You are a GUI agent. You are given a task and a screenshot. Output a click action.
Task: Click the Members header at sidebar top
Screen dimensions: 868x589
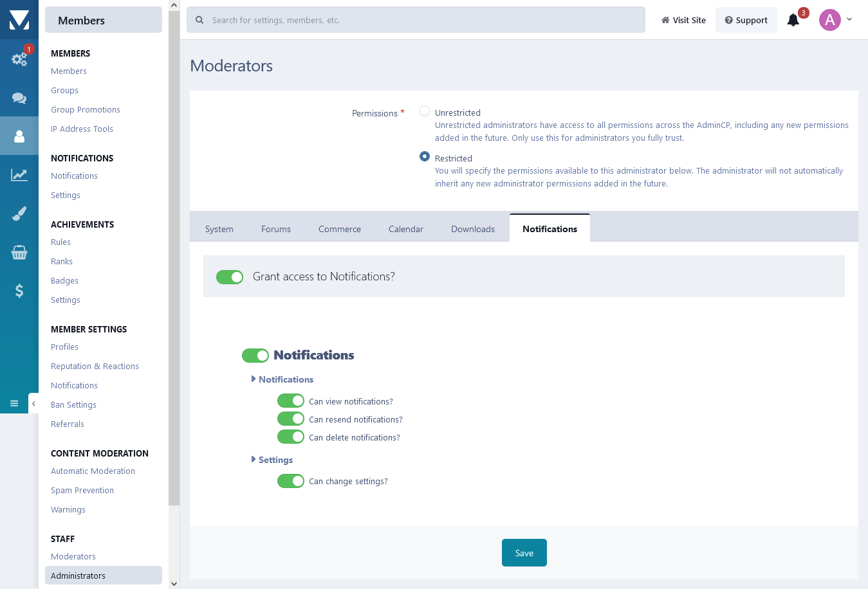pos(104,20)
